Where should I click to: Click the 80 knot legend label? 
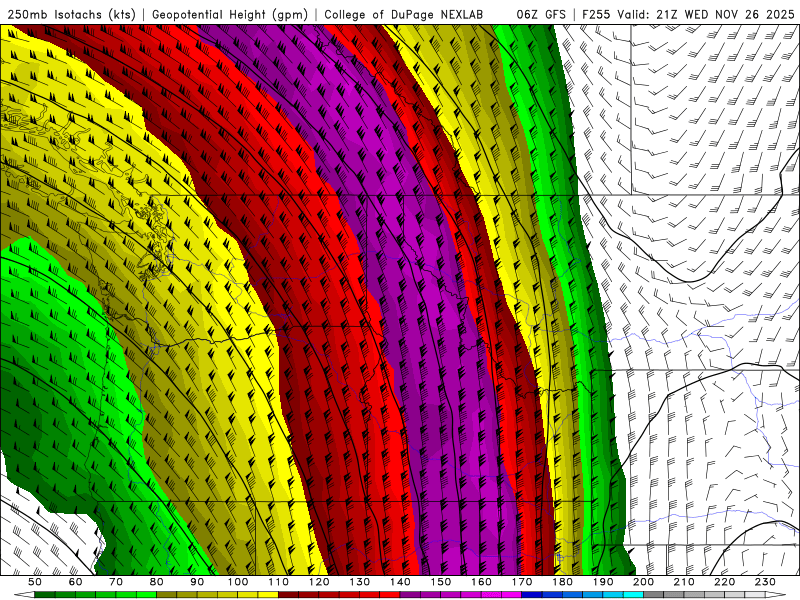coord(156,582)
